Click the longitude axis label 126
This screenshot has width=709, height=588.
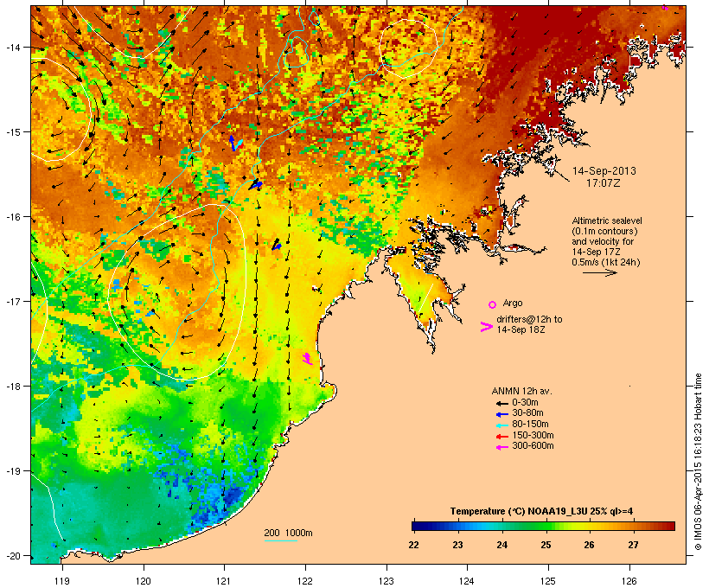tap(629, 581)
